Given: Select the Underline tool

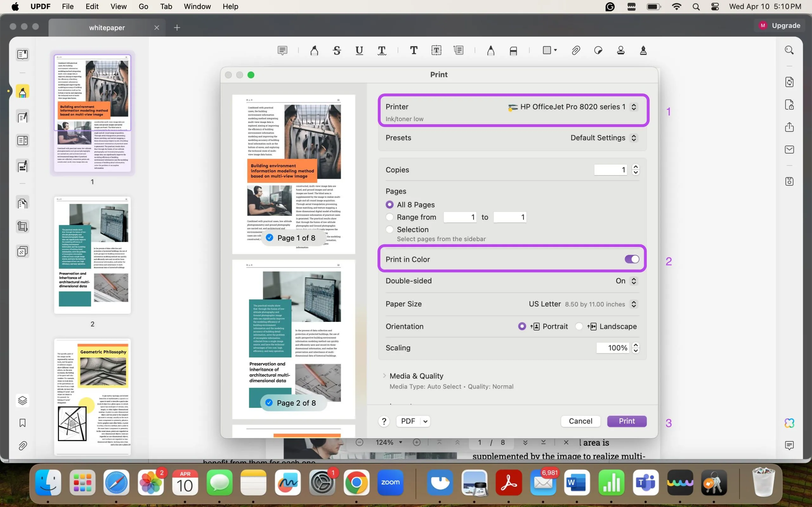Looking at the screenshot, I should (x=359, y=50).
